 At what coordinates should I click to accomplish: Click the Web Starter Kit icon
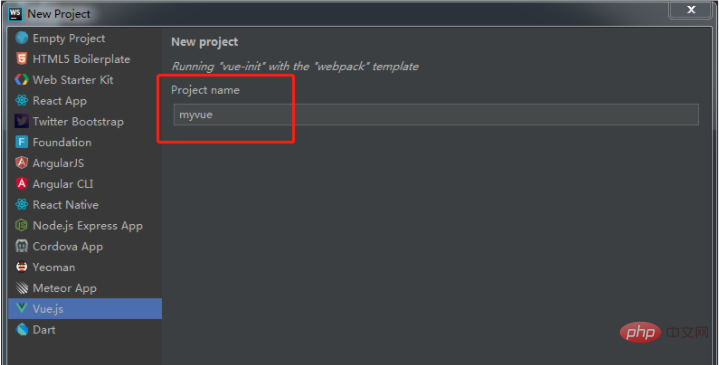click(x=22, y=79)
